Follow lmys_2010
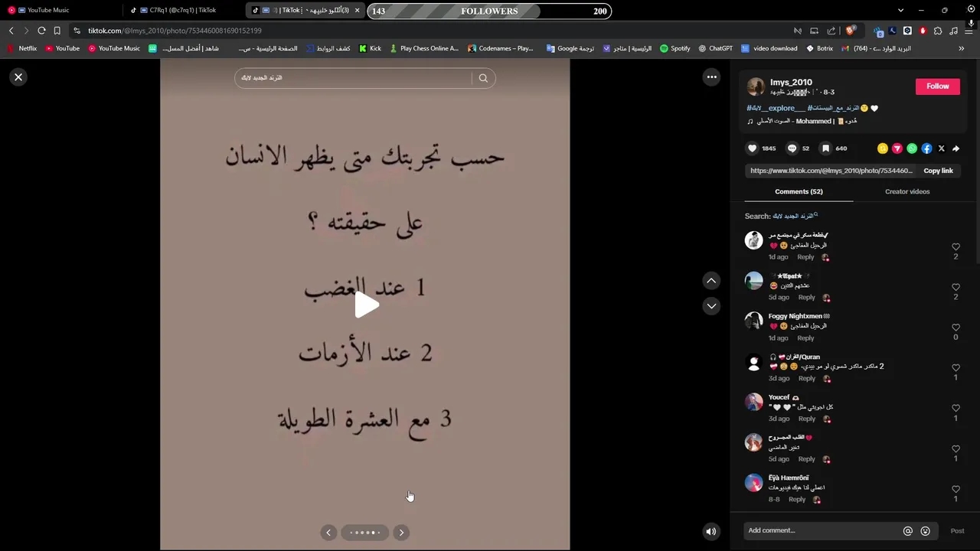The image size is (980, 551). [x=937, y=86]
